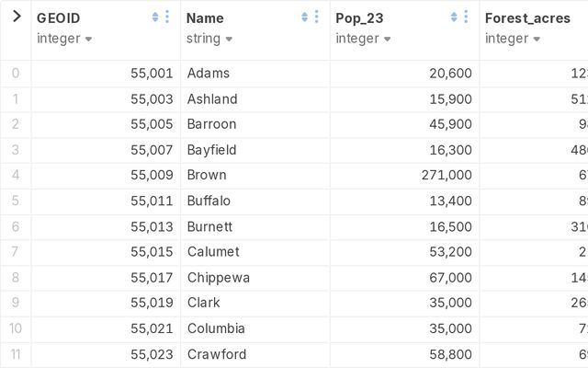Sort the Name column using its sort arrows

[305, 17]
